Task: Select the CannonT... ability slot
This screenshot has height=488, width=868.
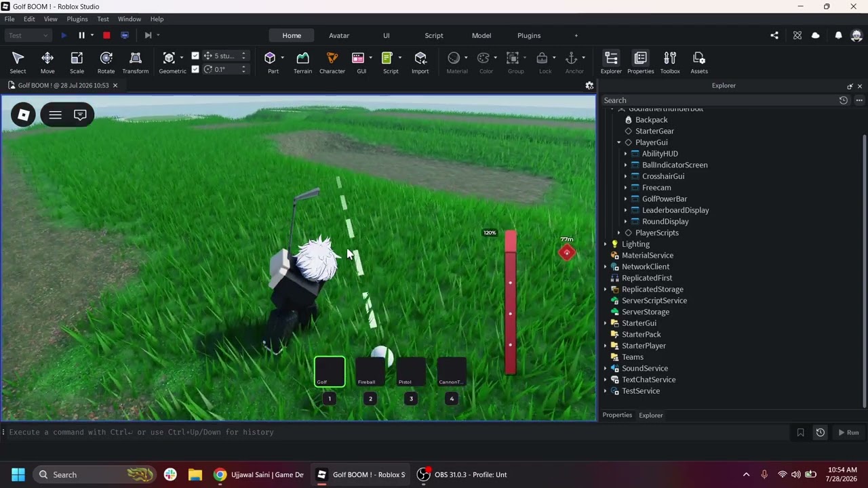Action: pos(452,372)
